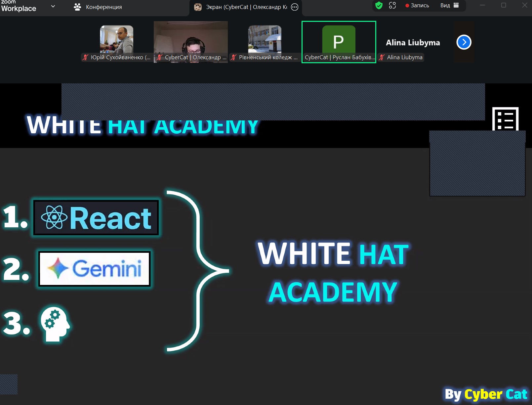Image resolution: width=532 pixels, height=405 pixels.
Task: Open the three-dot options on the Экран tab
Action: coord(295,7)
